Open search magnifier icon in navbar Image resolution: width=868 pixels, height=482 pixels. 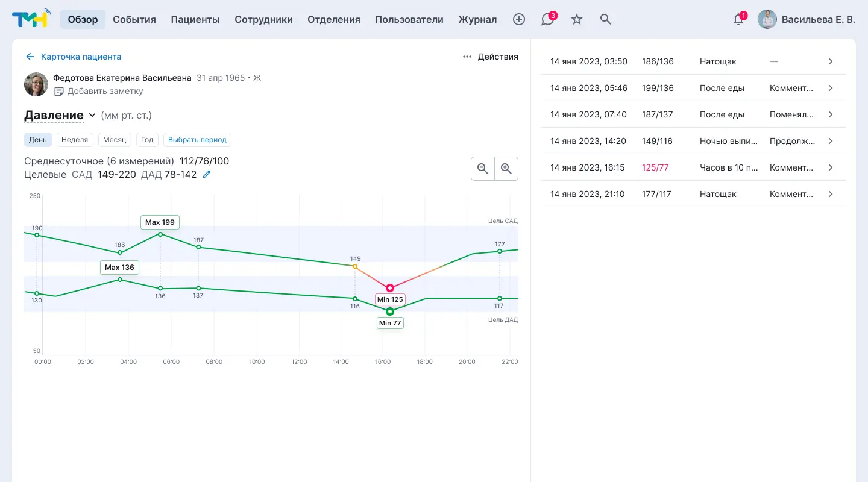(606, 19)
